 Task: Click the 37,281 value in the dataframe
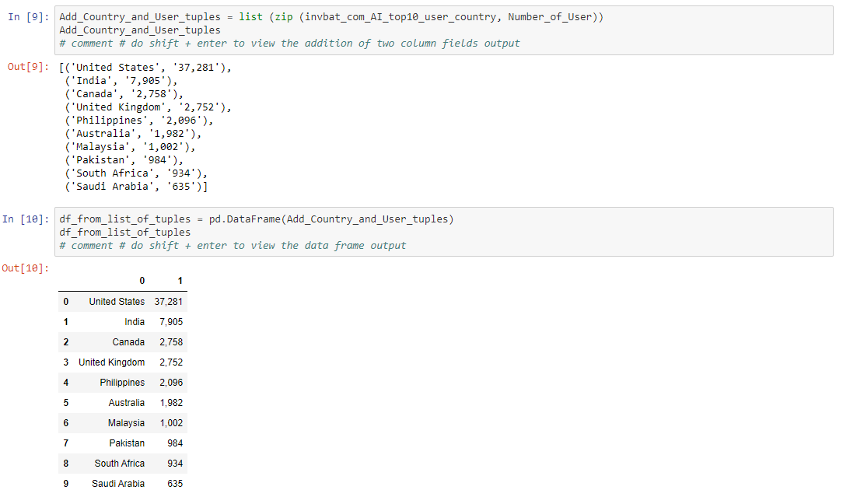169,302
